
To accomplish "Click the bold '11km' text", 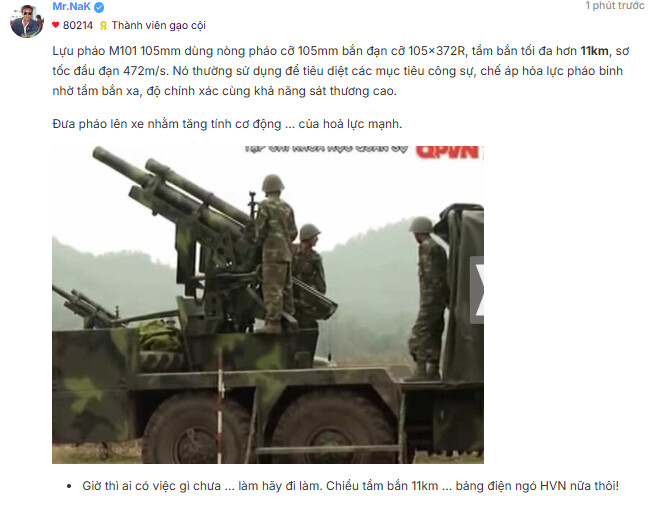I will point(594,51).
